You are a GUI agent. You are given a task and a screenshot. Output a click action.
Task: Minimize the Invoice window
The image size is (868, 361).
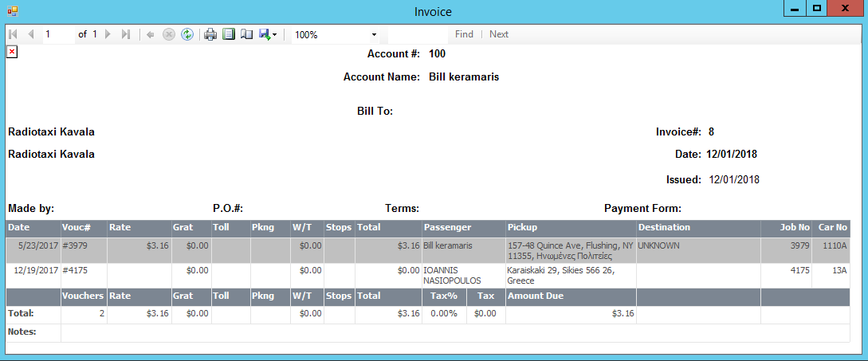click(x=795, y=8)
